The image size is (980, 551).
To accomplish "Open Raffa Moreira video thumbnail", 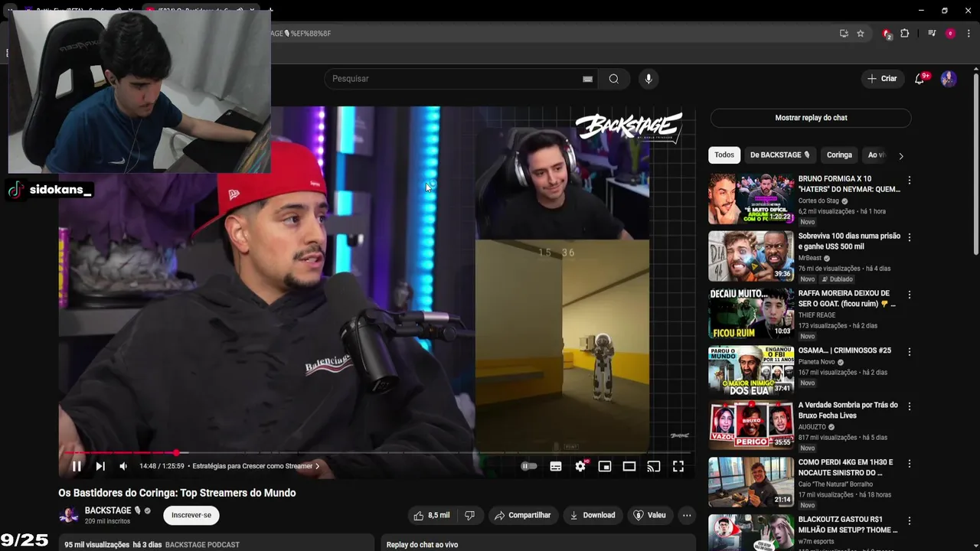I will click(751, 314).
